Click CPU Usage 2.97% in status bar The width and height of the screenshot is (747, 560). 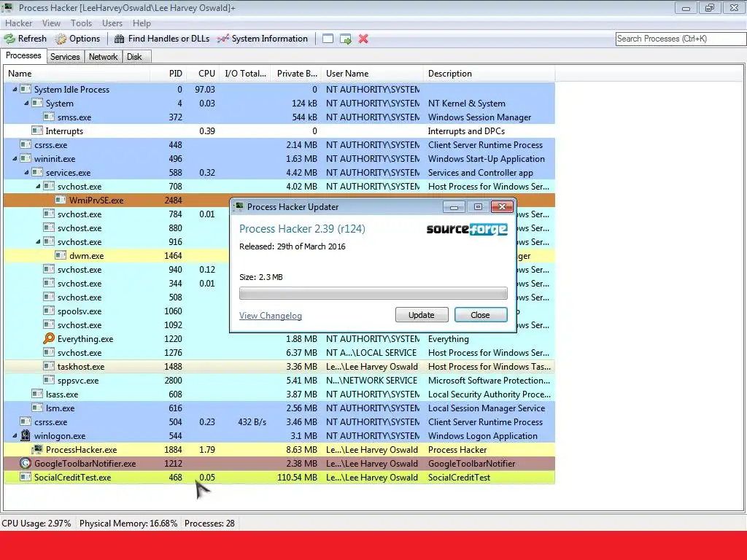pyautogui.click(x=36, y=524)
